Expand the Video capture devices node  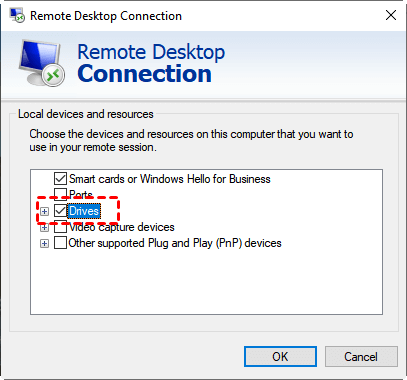pyautogui.click(x=44, y=228)
